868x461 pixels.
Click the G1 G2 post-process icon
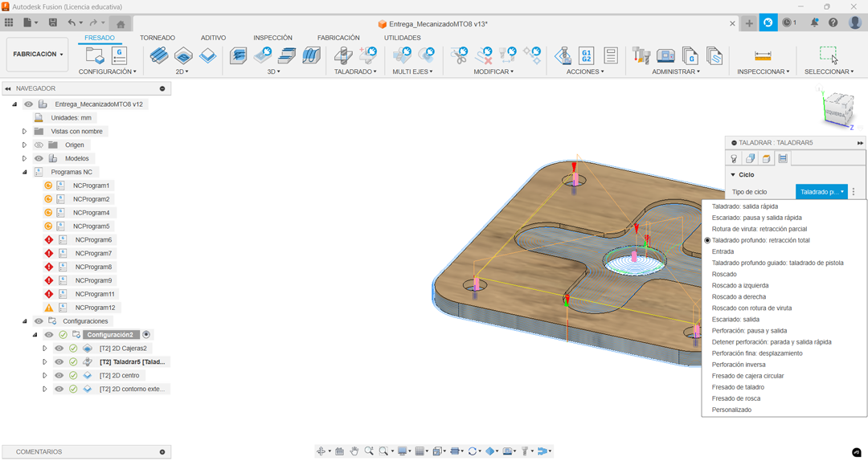coord(586,55)
